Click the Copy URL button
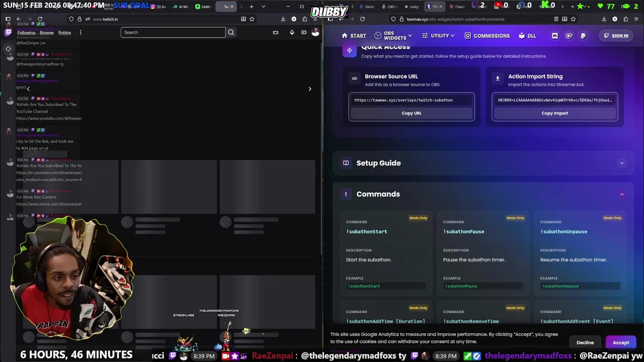Viewport: 644px width, 362px height. 412,113
